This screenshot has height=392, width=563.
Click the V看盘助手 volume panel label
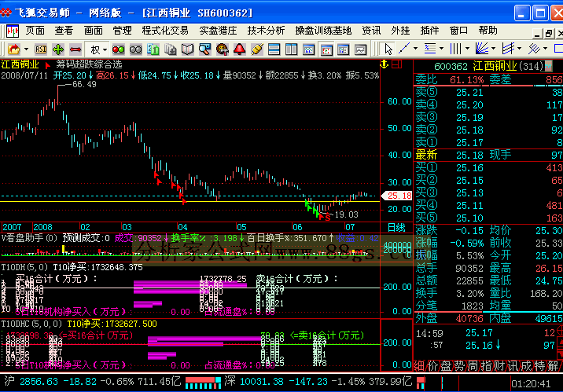pos(29,238)
